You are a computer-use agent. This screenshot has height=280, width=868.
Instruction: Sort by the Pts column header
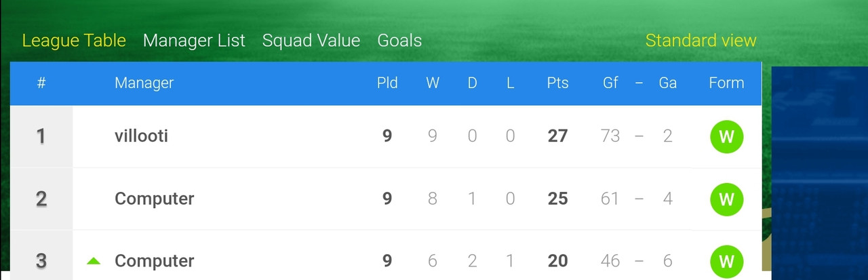pos(557,83)
